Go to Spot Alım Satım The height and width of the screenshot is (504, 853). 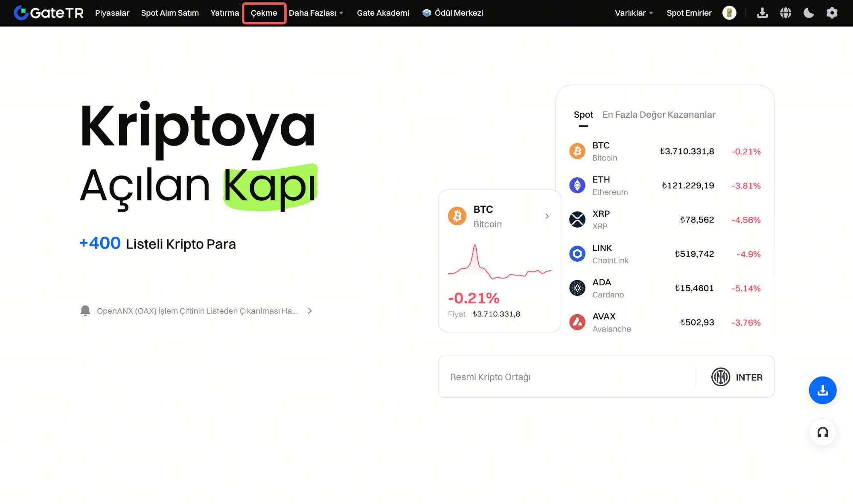click(170, 13)
